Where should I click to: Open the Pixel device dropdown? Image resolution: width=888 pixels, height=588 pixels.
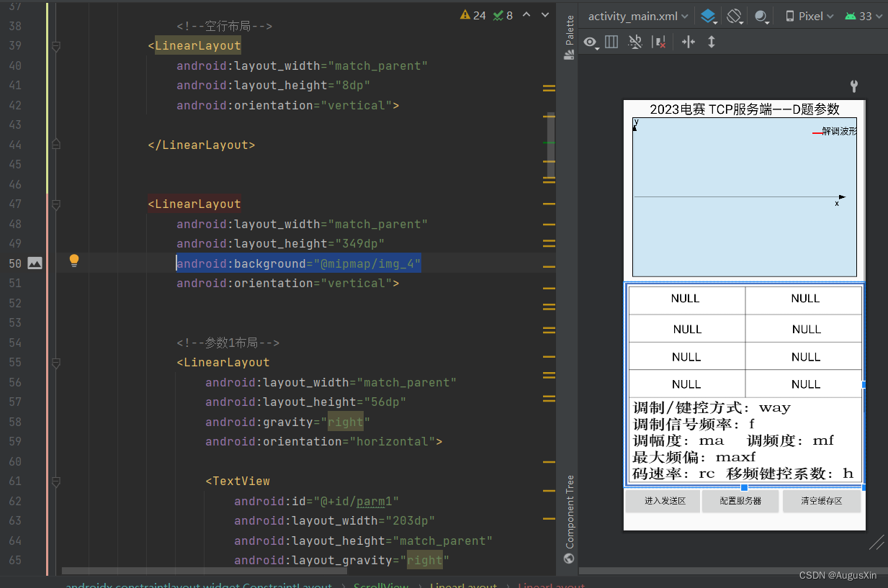coord(808,15)
